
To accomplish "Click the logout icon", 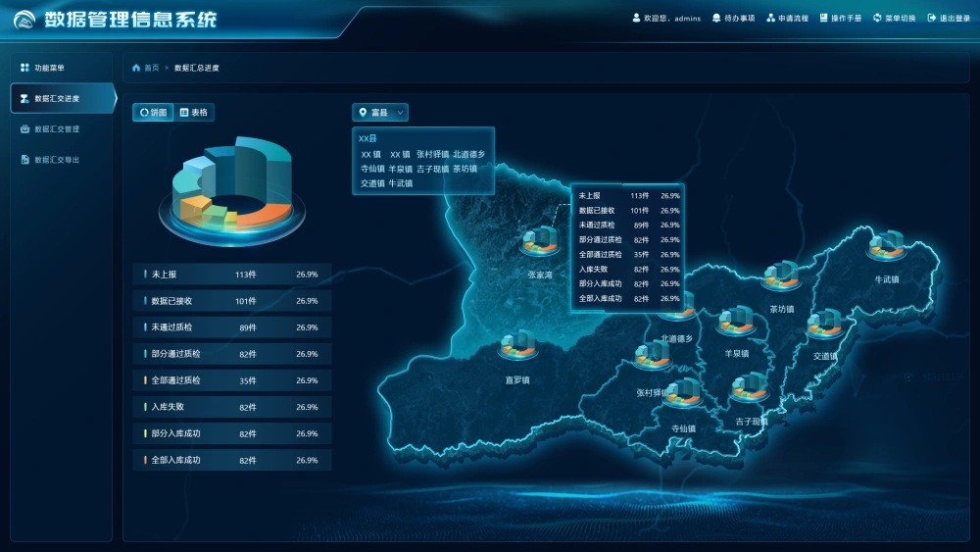I will [x=931, y=19].
